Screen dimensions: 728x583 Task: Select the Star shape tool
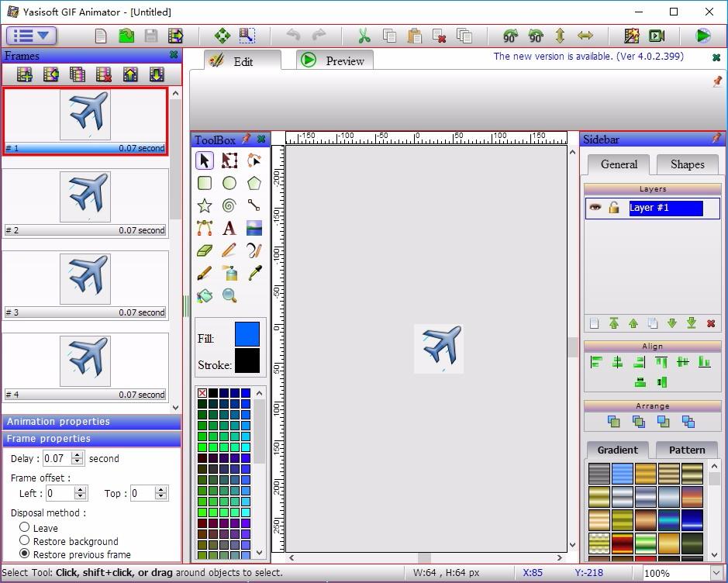coord(205,205)
